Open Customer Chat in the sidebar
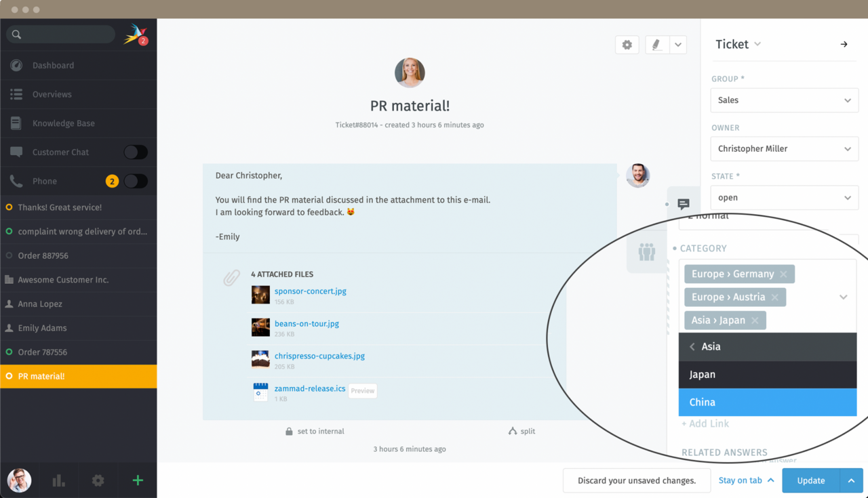The image size is (868, 498). click(x=60, y=152)
